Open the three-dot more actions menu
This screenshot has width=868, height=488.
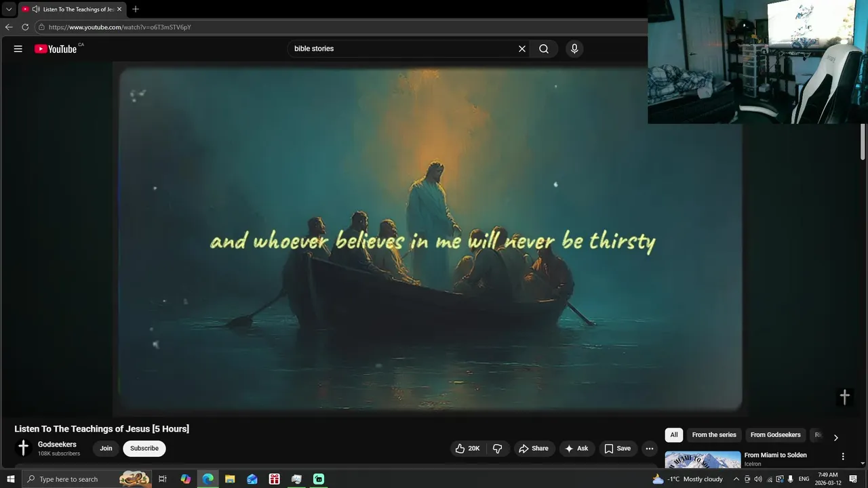coord(650,449)
